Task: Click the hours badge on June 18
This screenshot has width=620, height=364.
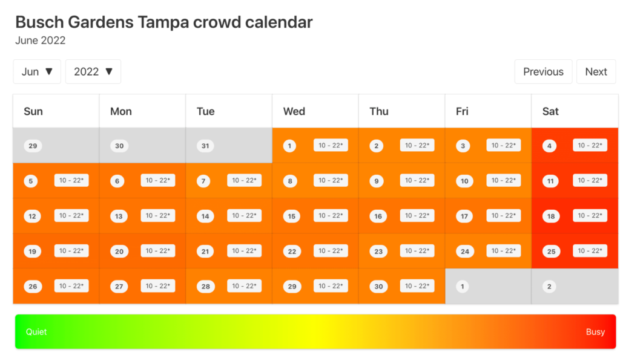Action: (x=590, y=215)
